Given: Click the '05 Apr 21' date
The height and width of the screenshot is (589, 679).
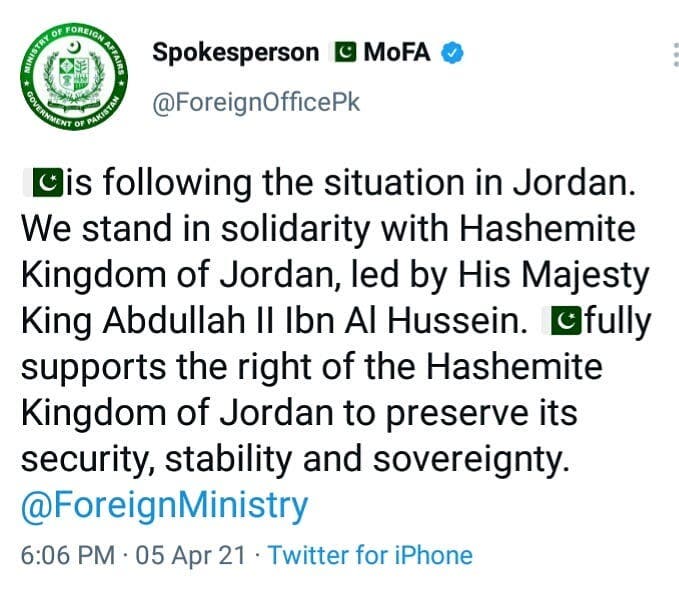Looking at the screenshot, I should pyautogui.click(x=191, y=555).
